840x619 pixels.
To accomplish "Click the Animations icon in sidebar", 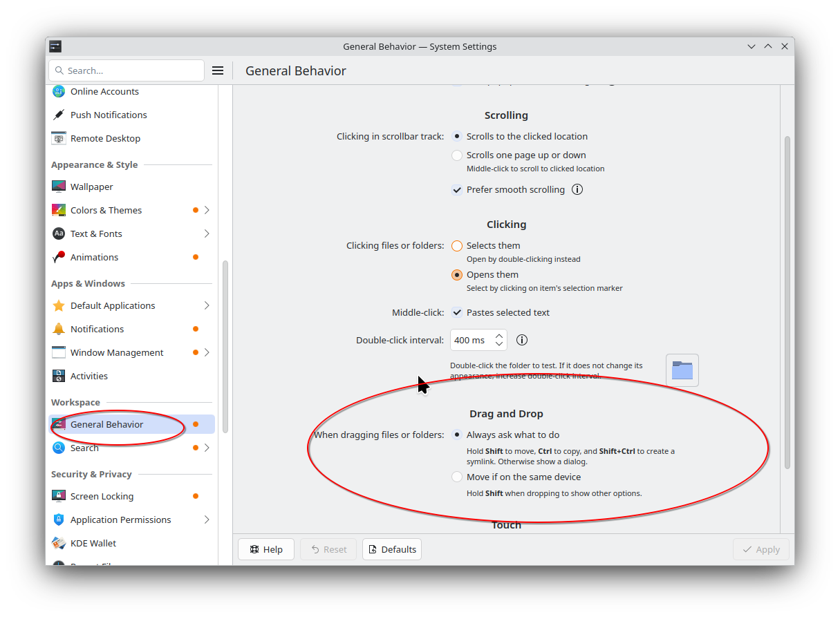I will click(x=59, y=257).
